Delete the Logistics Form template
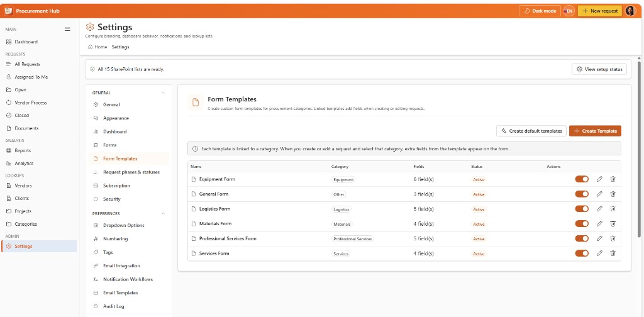This screenshot has width=644, height=317. pyautogui.click(x=613, y=209)
